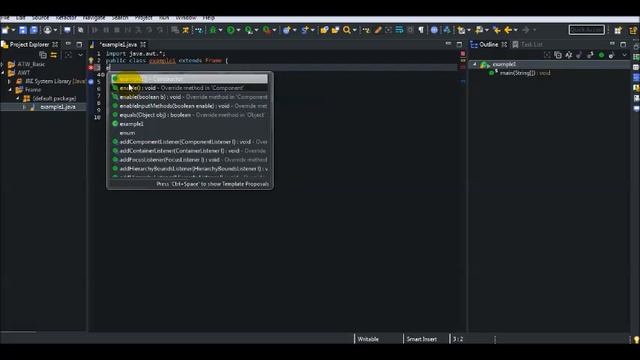The height and width of the screenshot is (360, 640).
Task: Click the Sort alphabetically icon in Outline
Action: 569,55
